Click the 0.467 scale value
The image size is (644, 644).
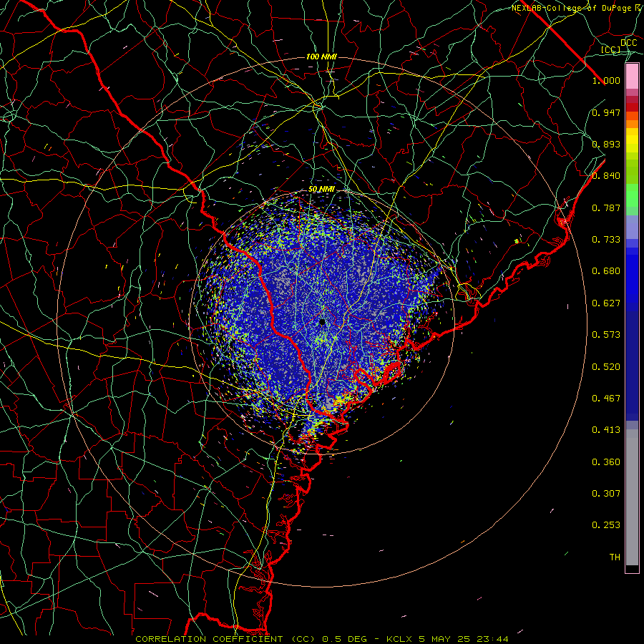coord(606,399)
